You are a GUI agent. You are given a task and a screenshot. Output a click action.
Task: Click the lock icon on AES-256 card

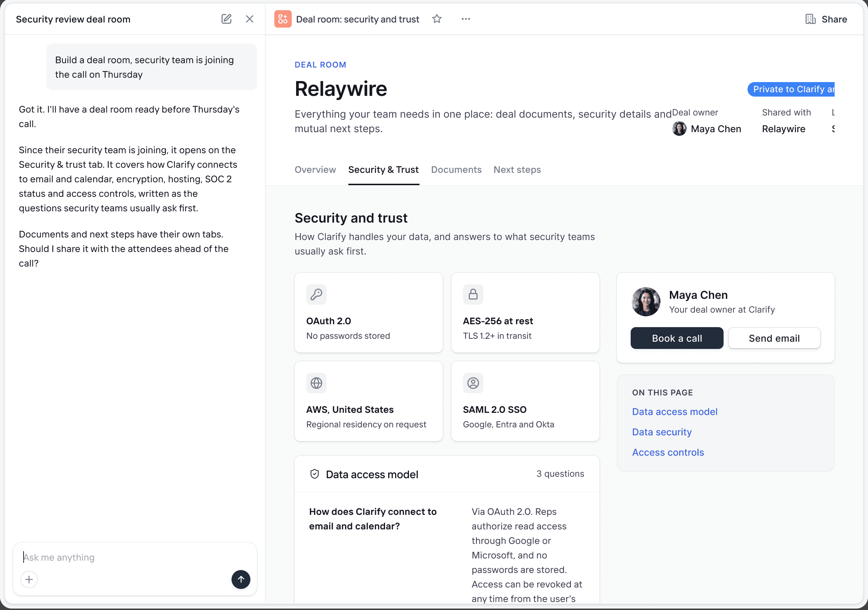pyautogui.click(x=473, y=294)
